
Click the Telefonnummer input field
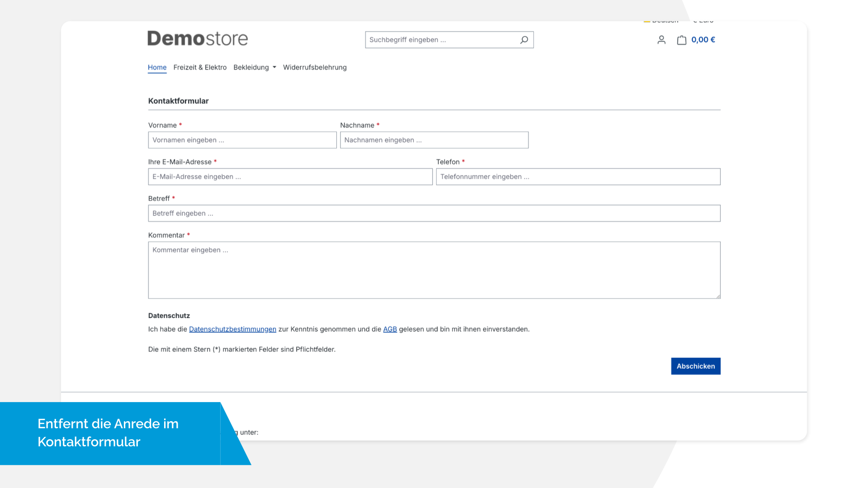[578, 177]
